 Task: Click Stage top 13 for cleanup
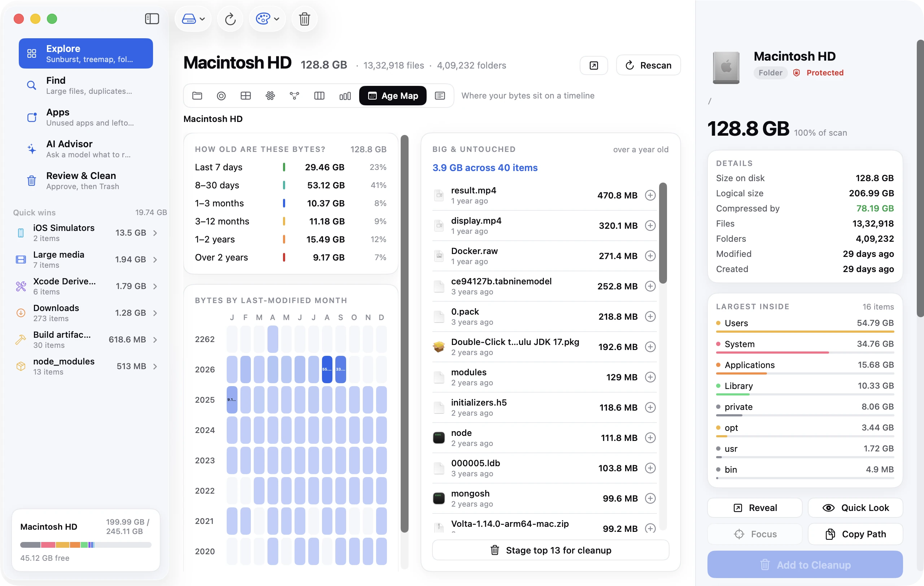(551, 550)
